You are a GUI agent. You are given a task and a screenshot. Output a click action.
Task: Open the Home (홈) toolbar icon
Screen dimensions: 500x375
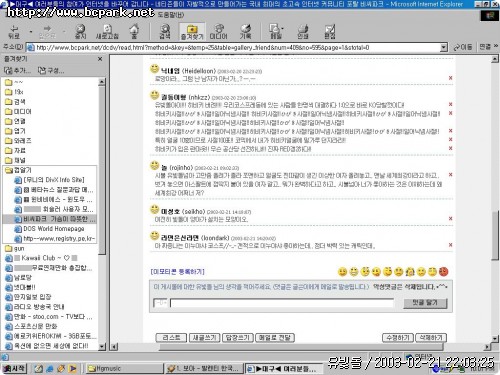point(134,32)
